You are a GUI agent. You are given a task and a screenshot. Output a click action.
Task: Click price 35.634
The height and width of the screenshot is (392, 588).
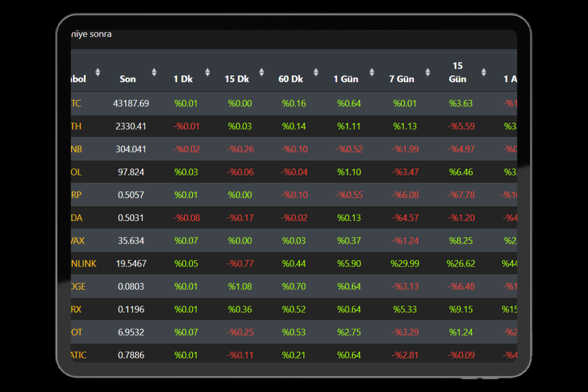coord(131,241)
